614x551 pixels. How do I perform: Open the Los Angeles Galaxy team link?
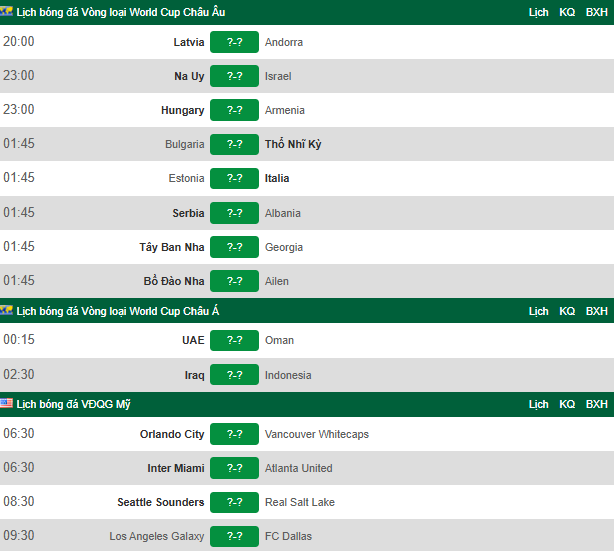[x=157, y=536]
